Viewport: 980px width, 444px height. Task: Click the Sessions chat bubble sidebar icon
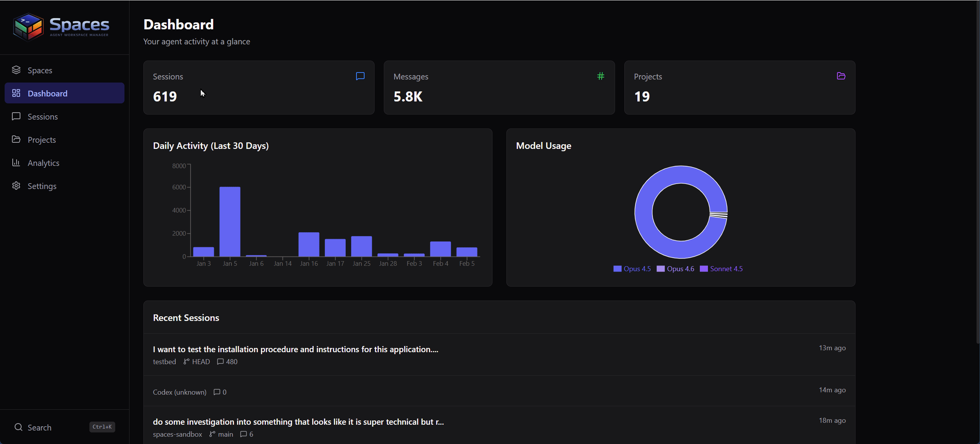pos(16,116)
